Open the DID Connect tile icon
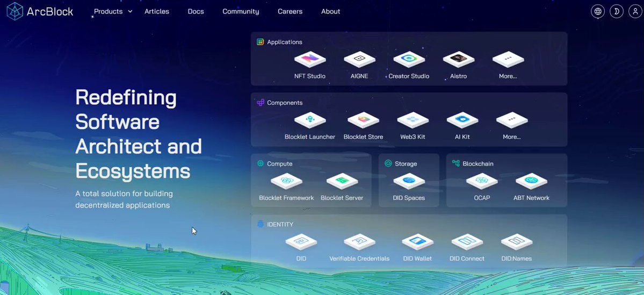 [467, 242]
